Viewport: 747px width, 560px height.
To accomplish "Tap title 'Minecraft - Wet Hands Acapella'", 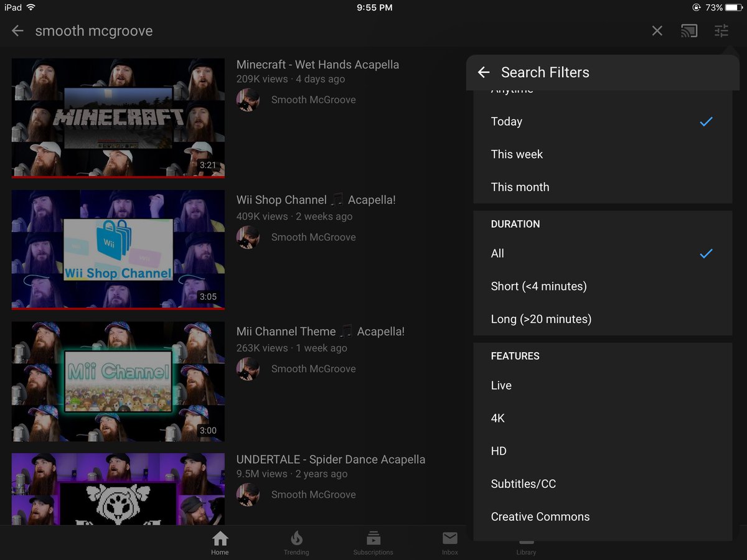I will 317,65.
